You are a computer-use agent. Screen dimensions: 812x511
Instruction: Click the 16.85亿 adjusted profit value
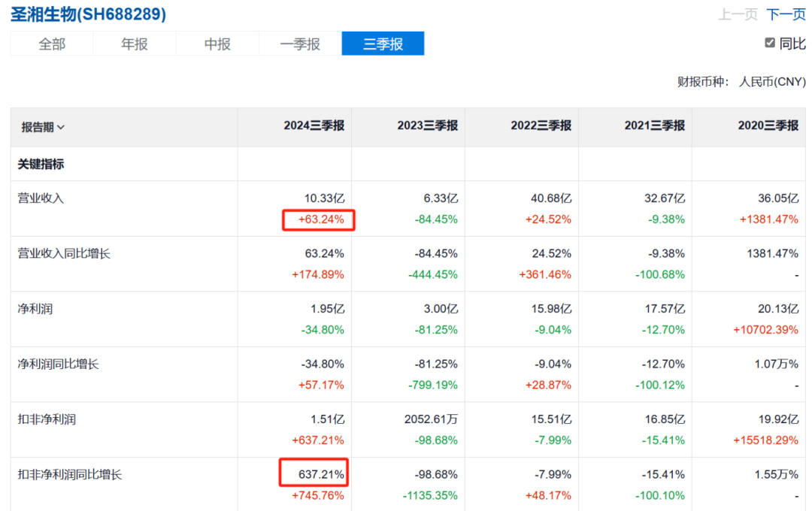[x=665, y=419]
